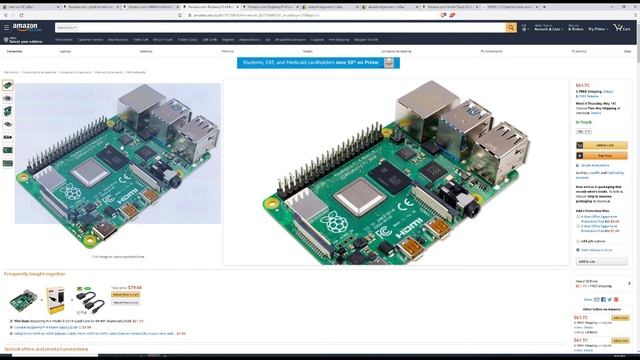This screenshot has width=640, height=360.
Task: Select the third product thumbnail
Action: (8, 111)
